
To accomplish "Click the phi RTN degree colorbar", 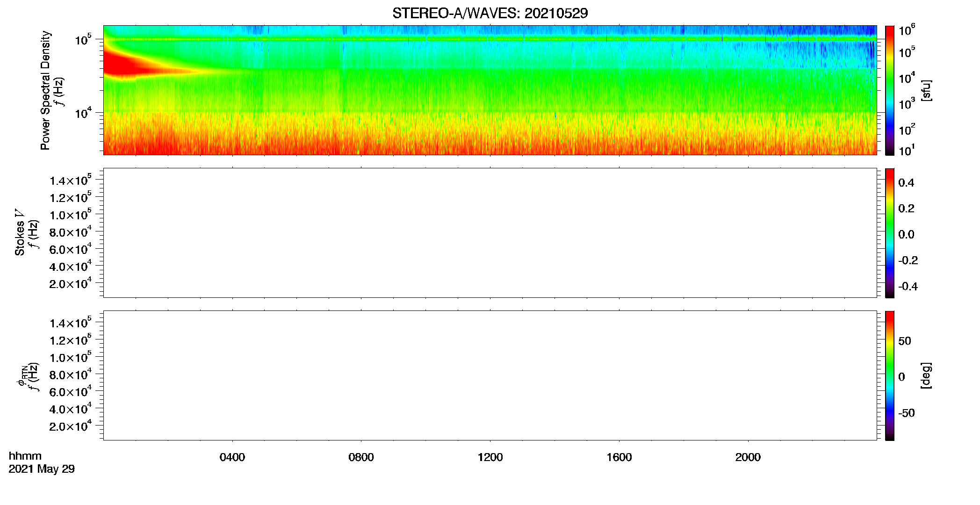I will (x=890, y=375).
